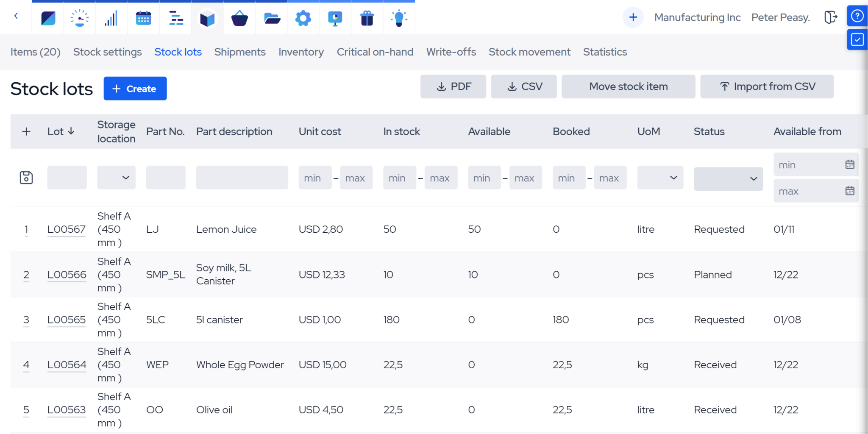Screen dimensions: 868x434
Task: Click the min Unit cost input field
Action: pyautogui.click(x=314, y=178)
